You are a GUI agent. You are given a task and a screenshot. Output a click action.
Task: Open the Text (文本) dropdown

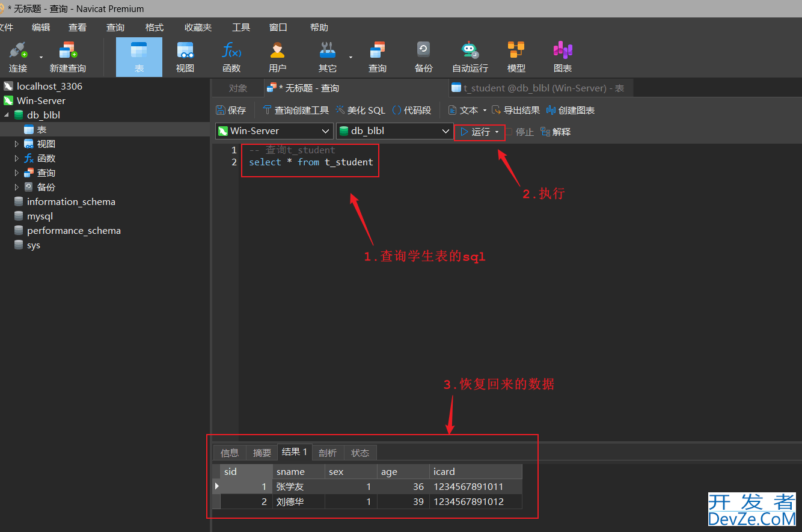point(467,110)
